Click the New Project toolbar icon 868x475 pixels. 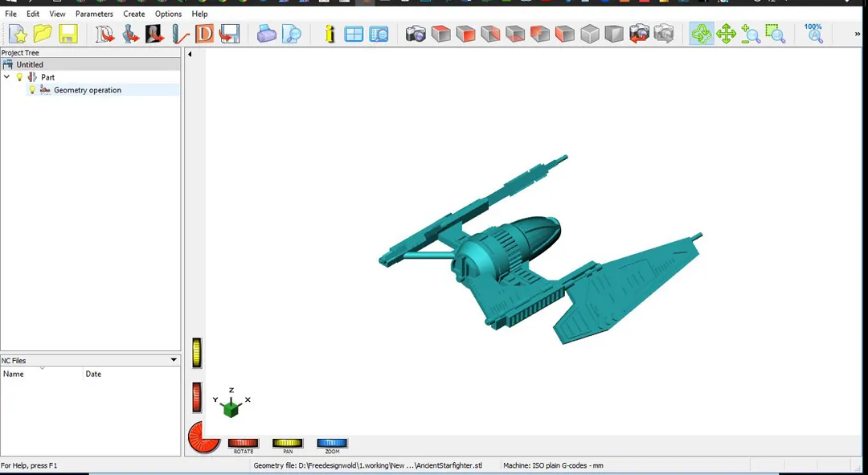click(x=18, y=34)
